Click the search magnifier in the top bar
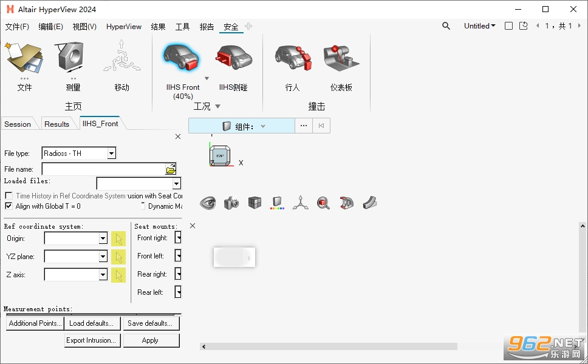The image size is (588, 364). [x=446, y=26]
